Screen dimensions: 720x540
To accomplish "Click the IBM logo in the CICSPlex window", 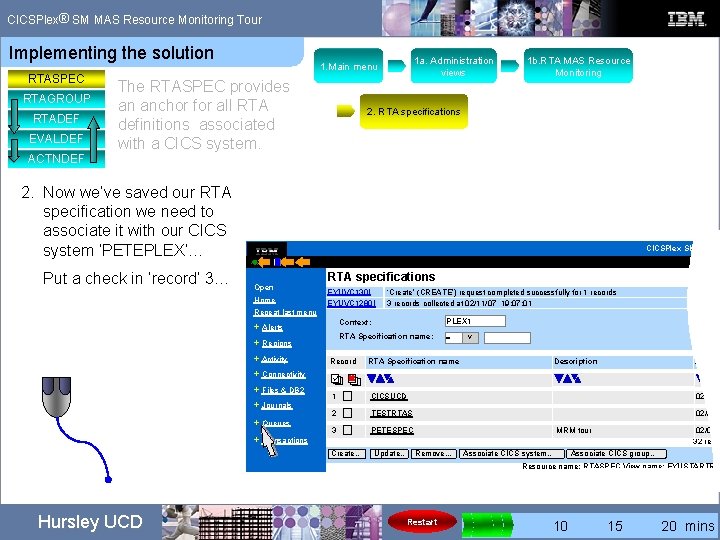I will pyautogui.click(x=267, y=251).
